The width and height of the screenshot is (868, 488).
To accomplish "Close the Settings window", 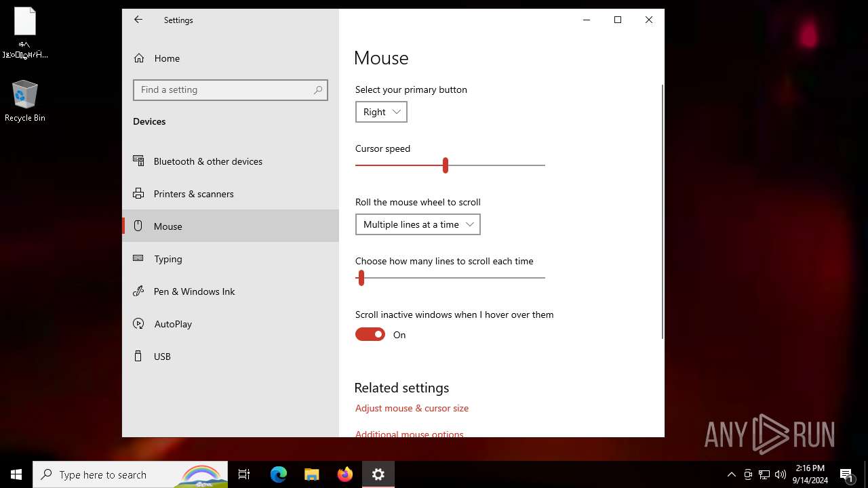I will pos(649,20).
